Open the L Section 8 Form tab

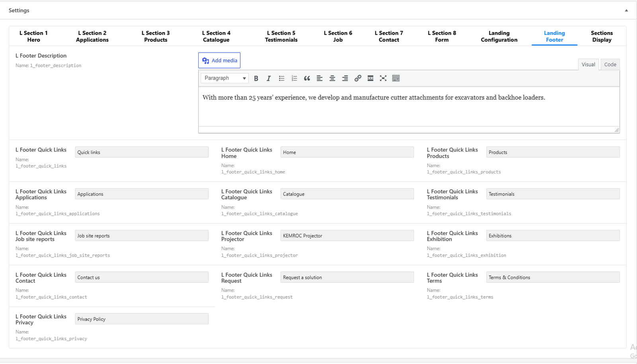tap(442, 36)
